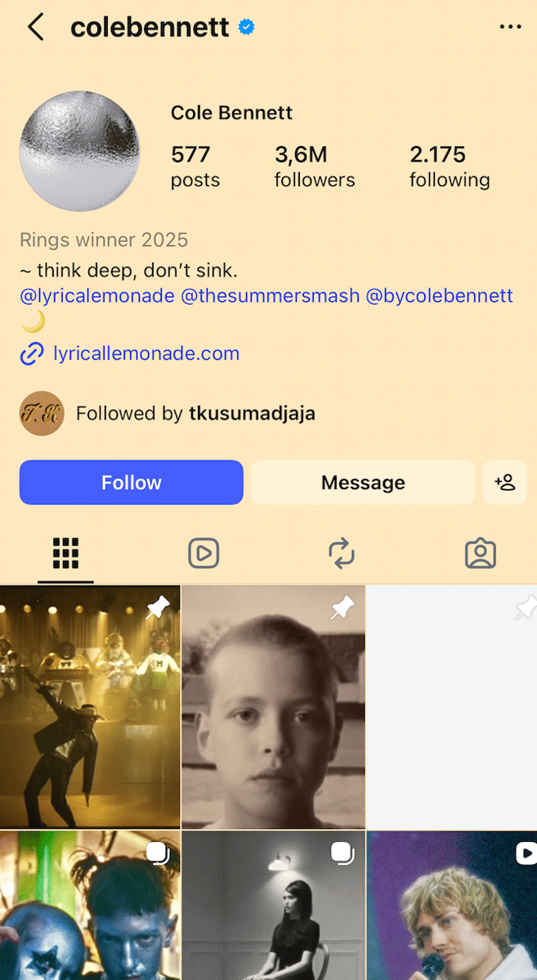
Task: Open the silver sphere profile picture
Action: [79, 152]
